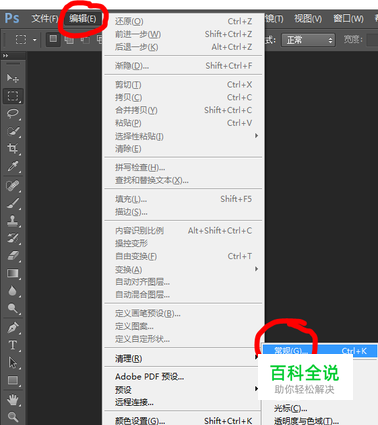
Task: Choose 自由变换(F) menu item
Action: click(x=183, y=256)
